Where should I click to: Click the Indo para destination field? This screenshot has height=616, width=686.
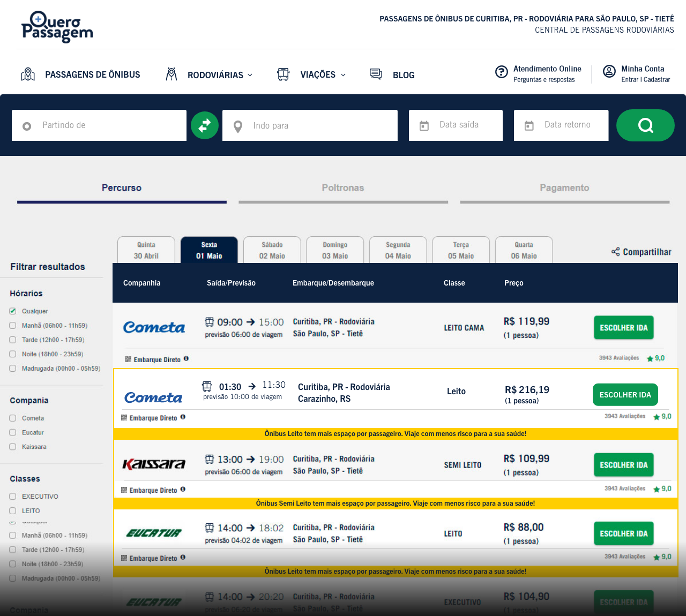310,125
